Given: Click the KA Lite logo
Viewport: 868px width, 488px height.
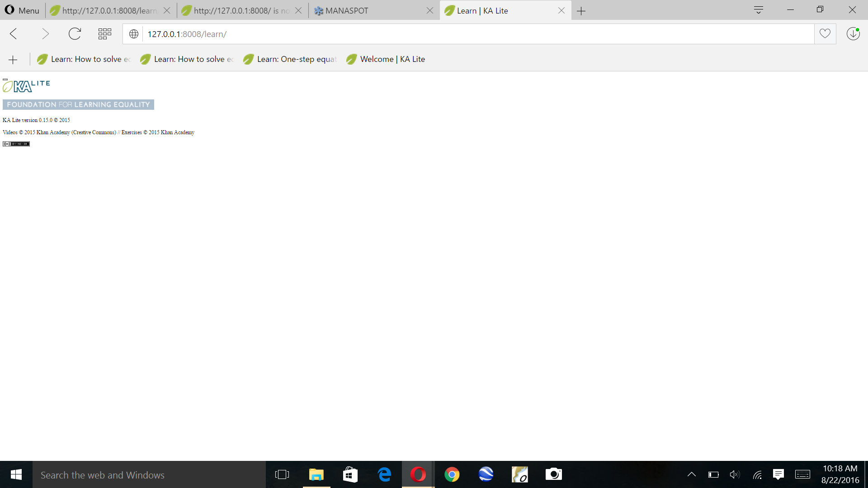Looking at the screenshot, I should (x=26, y=85).
